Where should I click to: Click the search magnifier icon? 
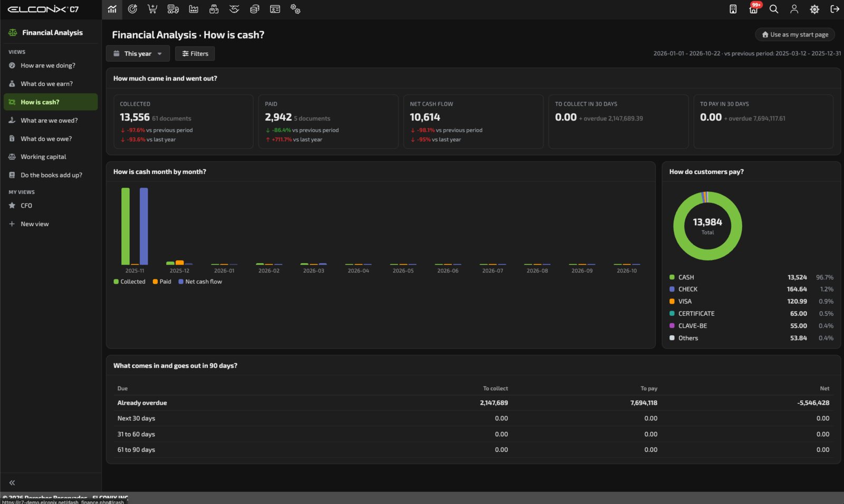(774, 9)
